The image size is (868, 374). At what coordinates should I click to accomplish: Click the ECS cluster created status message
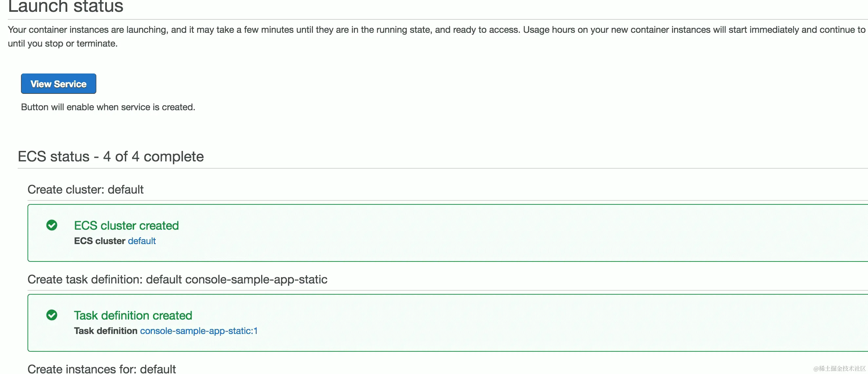point(126,225)
